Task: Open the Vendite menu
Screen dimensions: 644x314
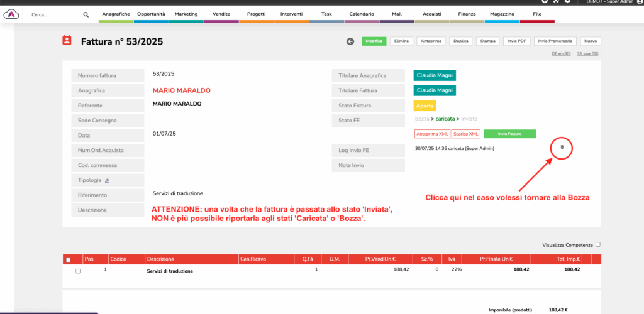Action: [x=221, y=14]
